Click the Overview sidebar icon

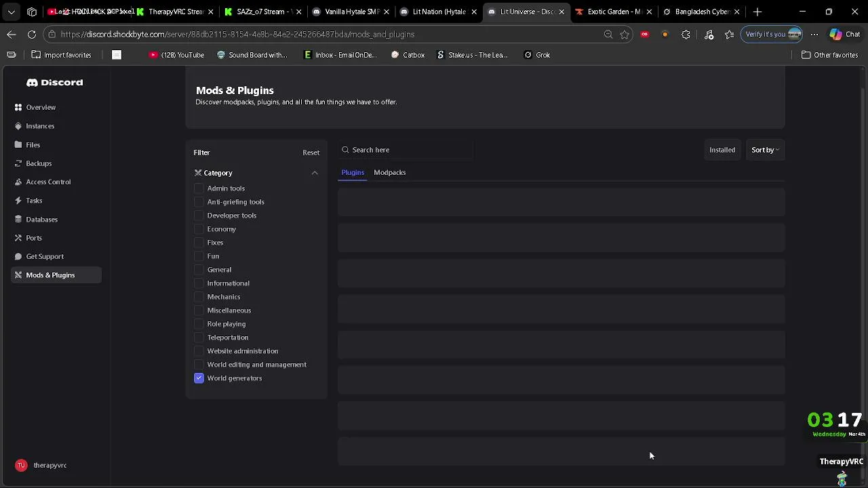18,107
